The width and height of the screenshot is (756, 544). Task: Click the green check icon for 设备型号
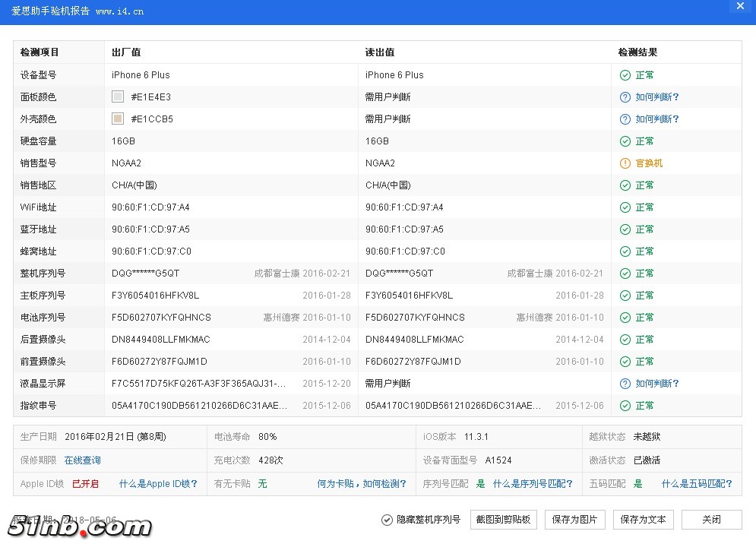[x=625, y=75]
